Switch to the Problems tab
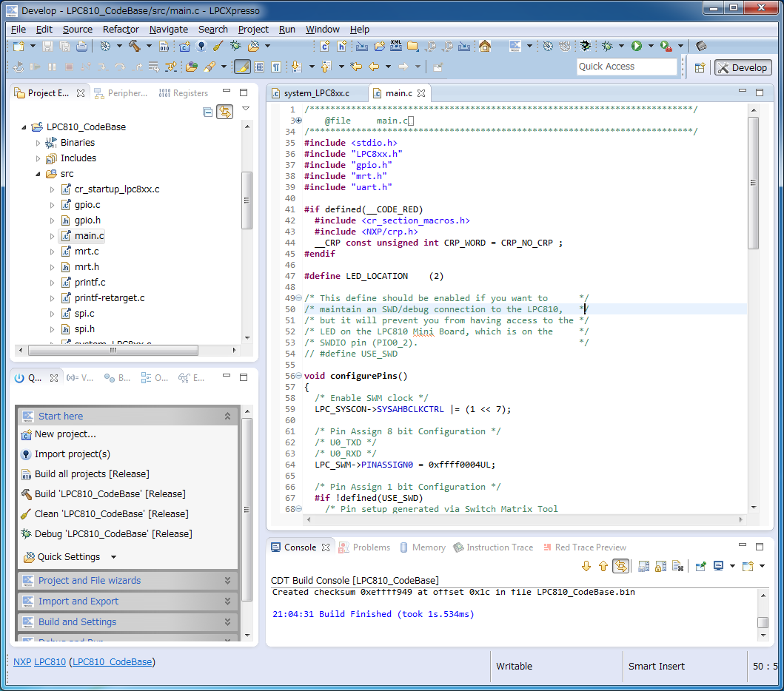The image size is (784, 691). point(365,547)
